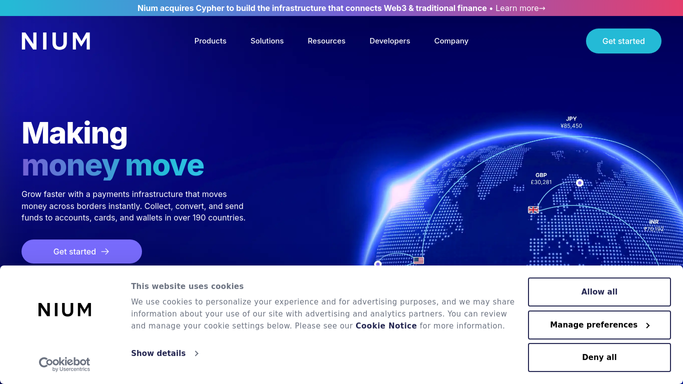Click the JPY ¥85,450 label
This screenshot has height=384, width=683.
[571, 122]
